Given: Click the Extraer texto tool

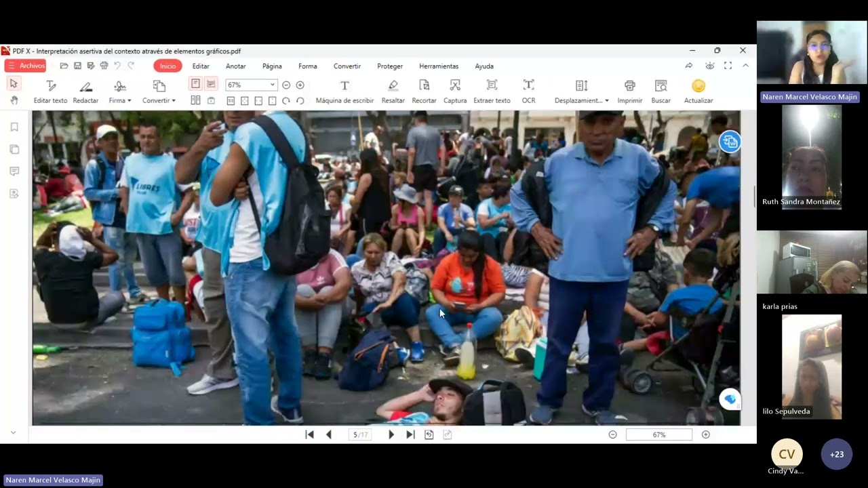Looking at the screenshot, I should [x=492, y=91].
